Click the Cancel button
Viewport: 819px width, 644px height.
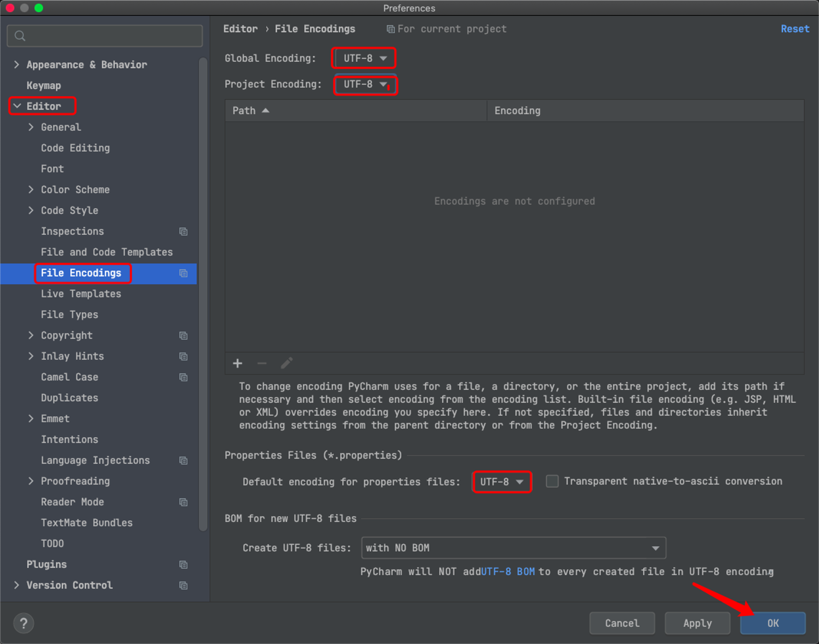(622, 623)
